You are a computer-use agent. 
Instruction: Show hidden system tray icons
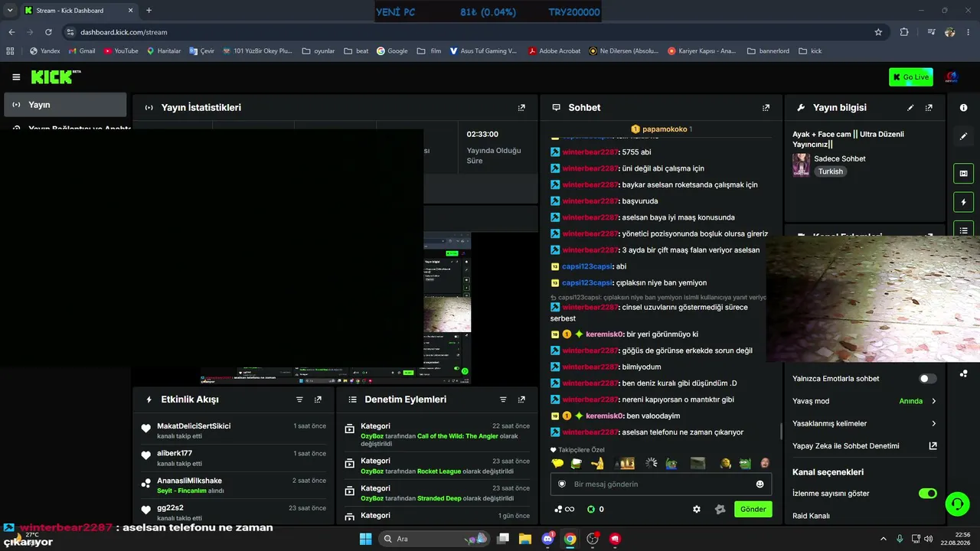(x=883, y=539)
